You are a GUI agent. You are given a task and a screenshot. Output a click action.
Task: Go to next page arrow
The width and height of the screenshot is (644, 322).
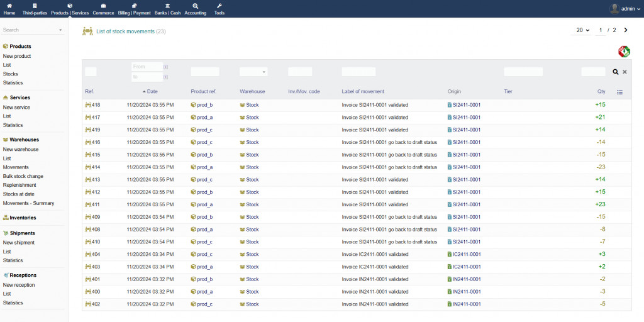(626, 30)
